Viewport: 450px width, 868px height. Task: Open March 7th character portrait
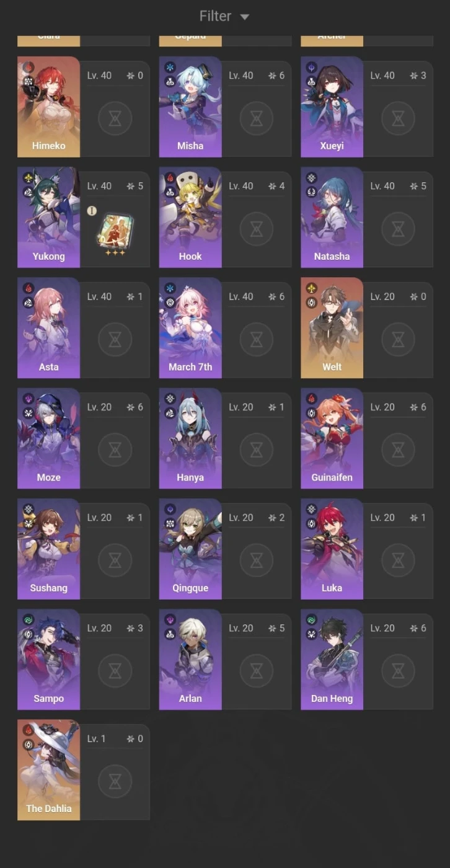tap(190, 327)
